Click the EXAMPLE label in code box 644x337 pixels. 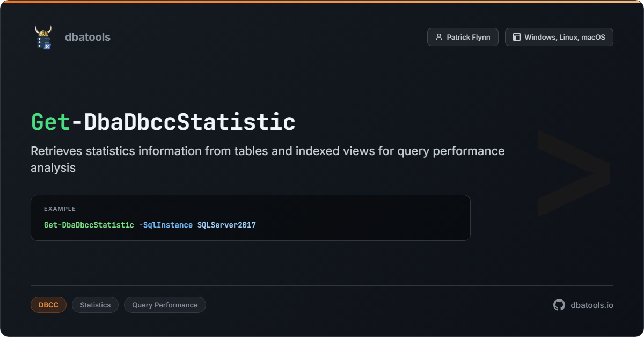[x=60, y=209]
